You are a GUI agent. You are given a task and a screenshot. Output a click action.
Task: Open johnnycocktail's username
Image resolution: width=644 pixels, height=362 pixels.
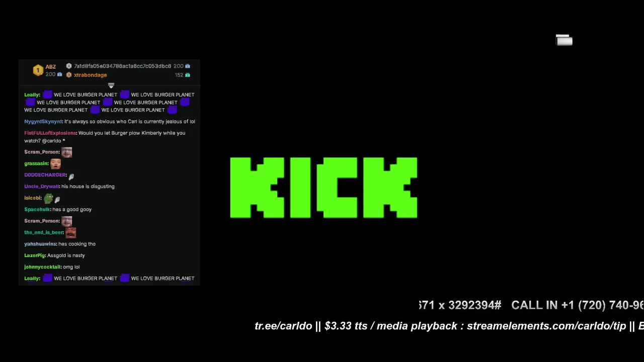(43, 267)
